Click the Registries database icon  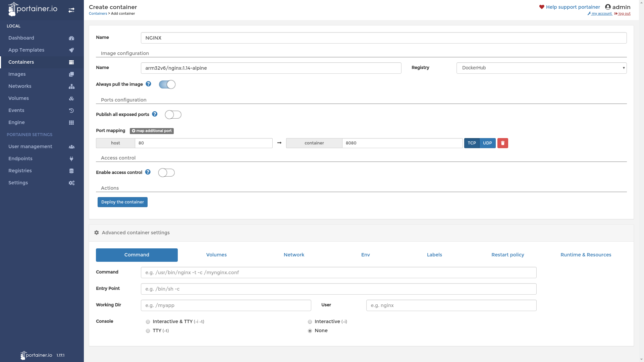71,171
